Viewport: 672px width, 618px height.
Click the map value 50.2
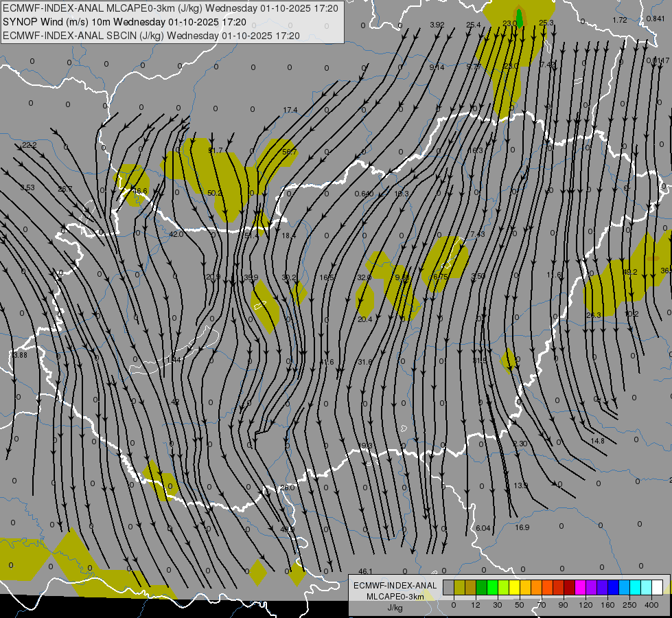[215, 193]
